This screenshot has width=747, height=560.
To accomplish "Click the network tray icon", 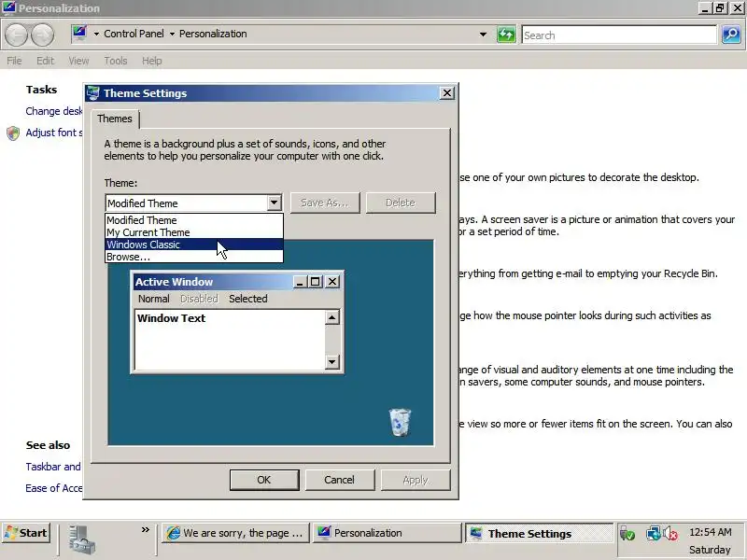I will (x=653, y=533).
